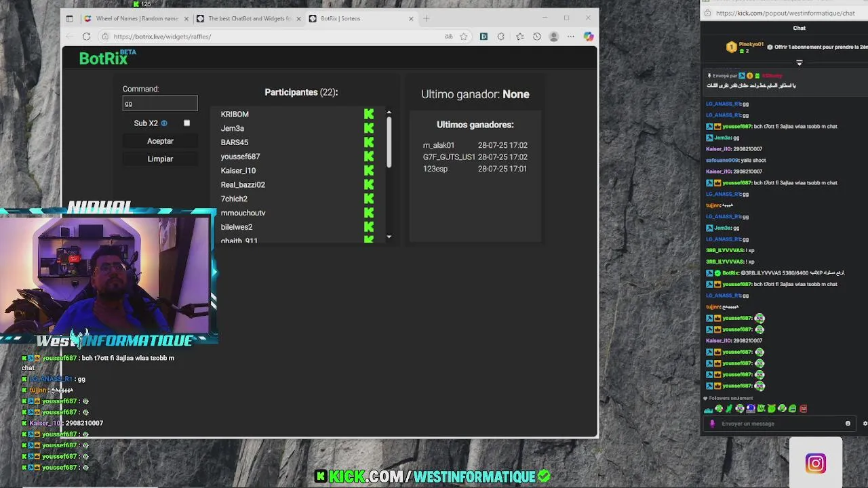868x488 pixels.
Task: Select participant bilelwes2
Action: click(x=236, y=227)
